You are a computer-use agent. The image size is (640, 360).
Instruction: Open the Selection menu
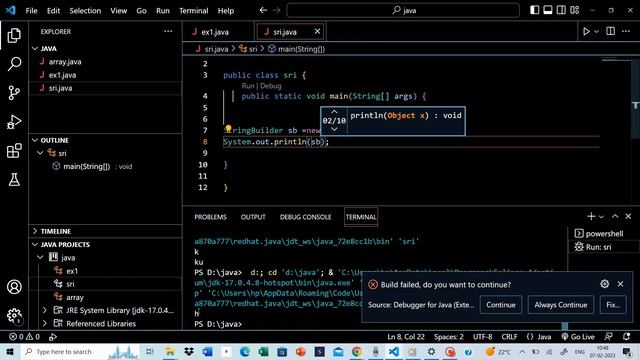85,11
